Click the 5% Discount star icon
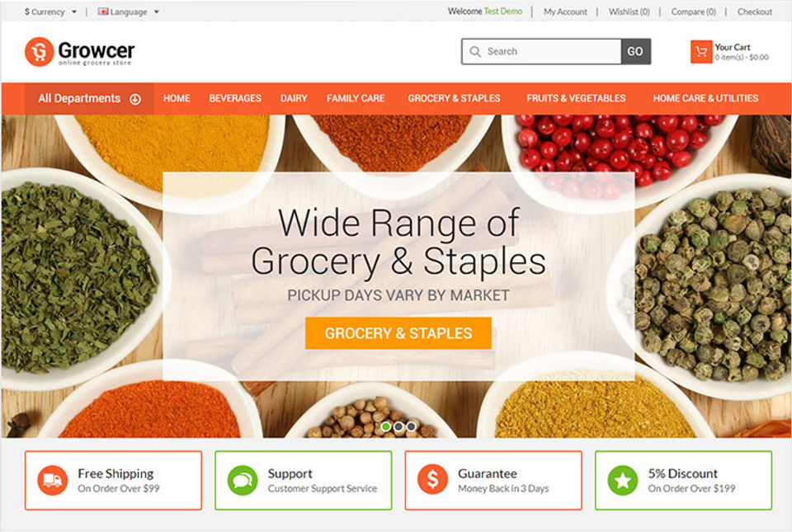This screenshot has height=532, width=792. click(623, 480)
